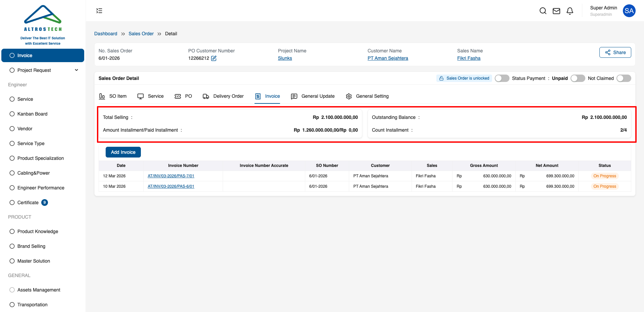Click the Add Invoice button
This screenshot has width=644, height=312.
(123, 152)
